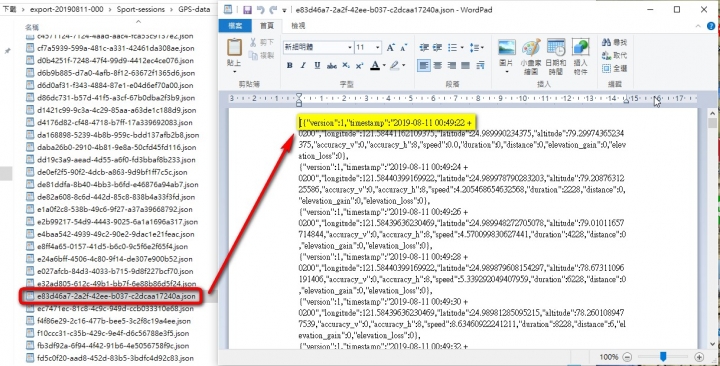Click the document vertical scrollbar
The width and height of the screenshot is (720, 366).
pos(712,228)
